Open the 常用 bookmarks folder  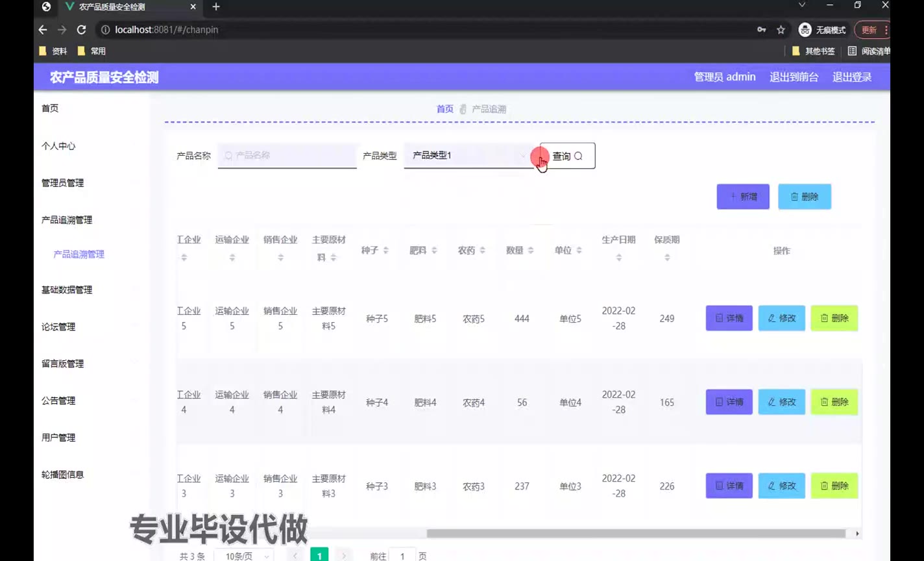click(x=91, y=51)
